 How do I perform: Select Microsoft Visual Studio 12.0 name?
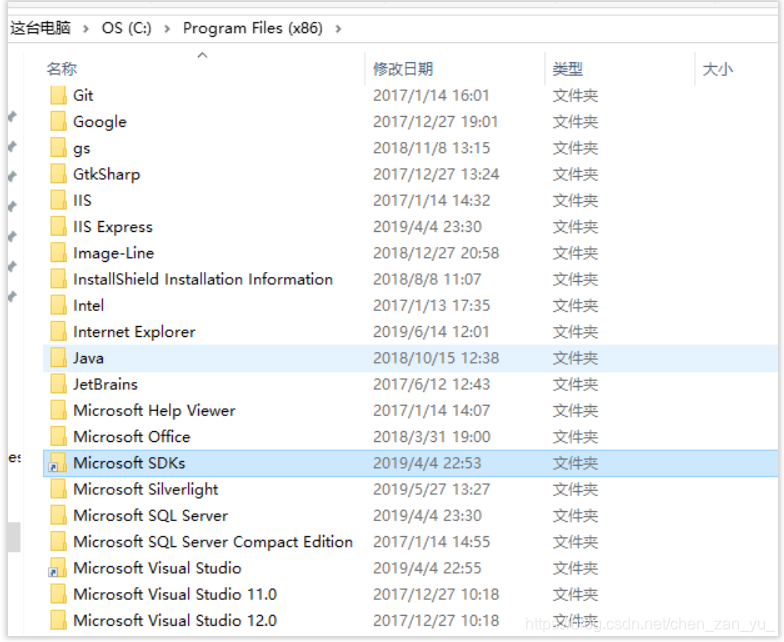pos(175,620)
